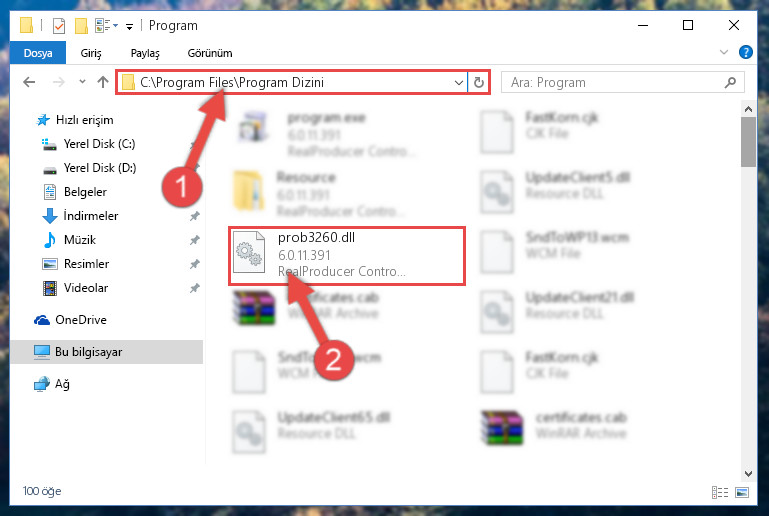Screen dimensions: 769x516
Task: Open the İndirmeler folder
Action: point(91,216)
